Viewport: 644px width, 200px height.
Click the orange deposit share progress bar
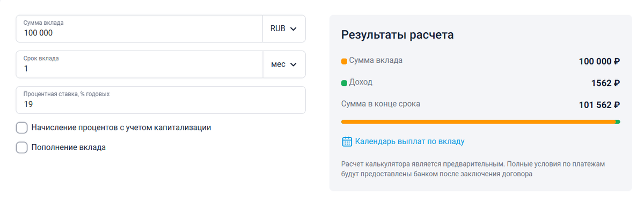(478, 122)
